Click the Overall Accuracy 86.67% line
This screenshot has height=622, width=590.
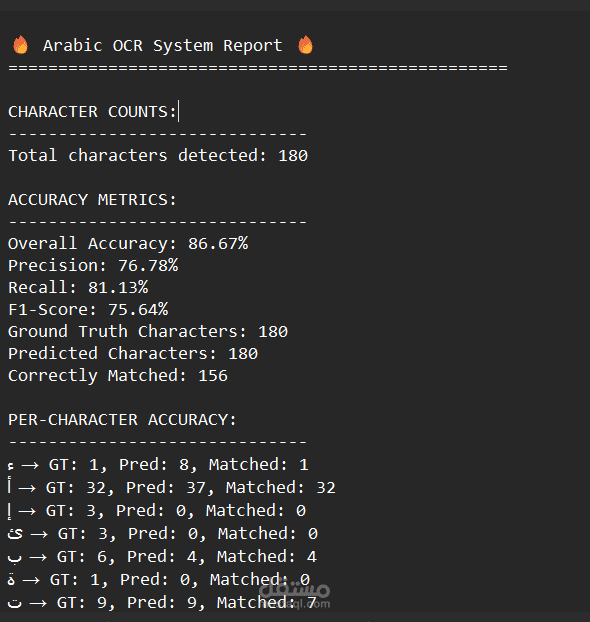[128, 244]
